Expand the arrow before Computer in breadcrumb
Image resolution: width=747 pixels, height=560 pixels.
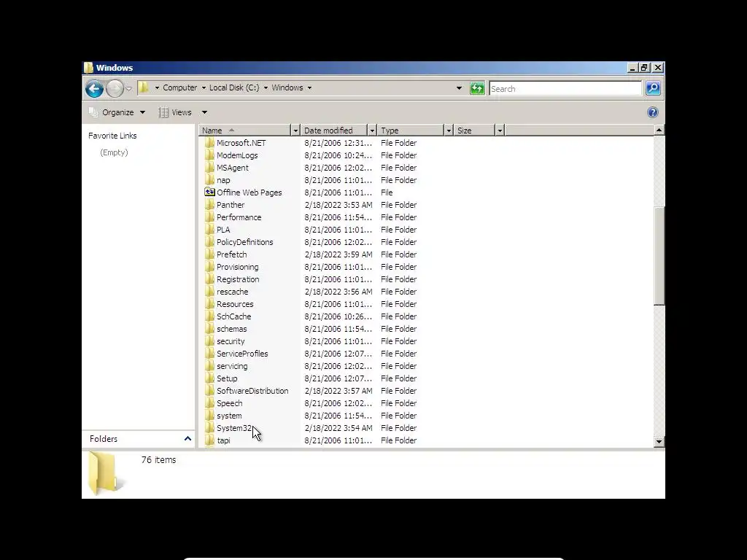point(157,87)
